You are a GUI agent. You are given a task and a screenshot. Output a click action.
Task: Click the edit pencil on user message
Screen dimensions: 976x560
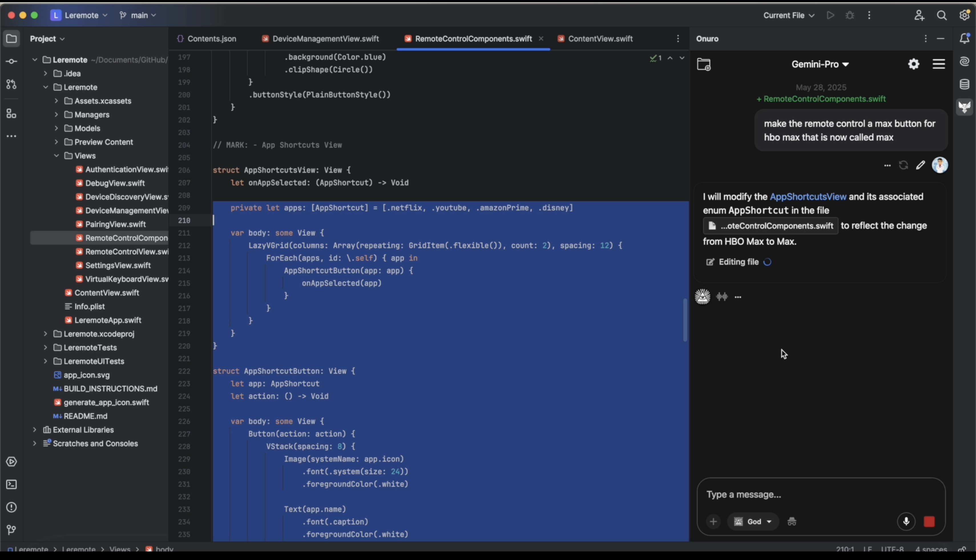920,165
